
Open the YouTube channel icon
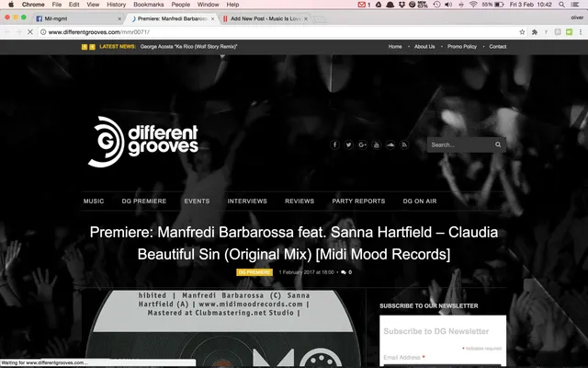(x=376, y=144)
